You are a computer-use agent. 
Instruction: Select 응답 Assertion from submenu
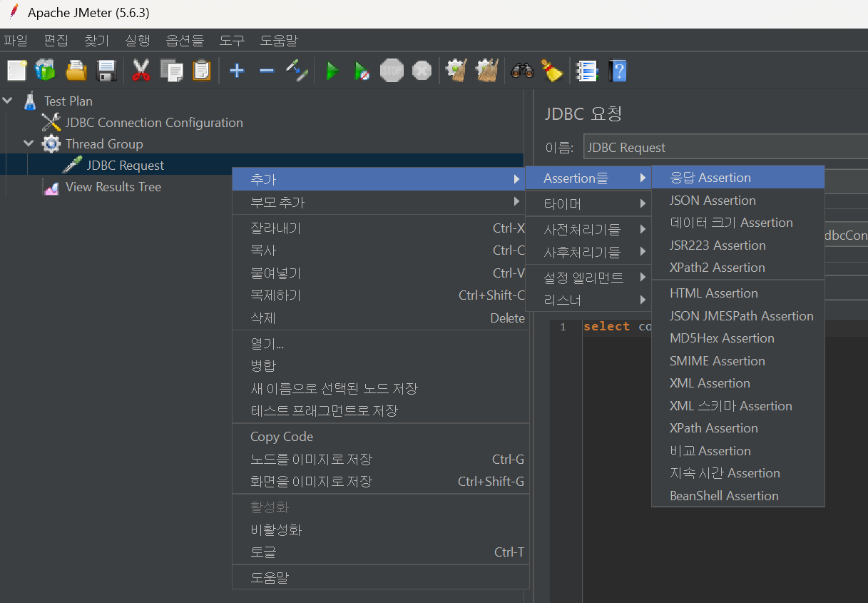(738, 178)
